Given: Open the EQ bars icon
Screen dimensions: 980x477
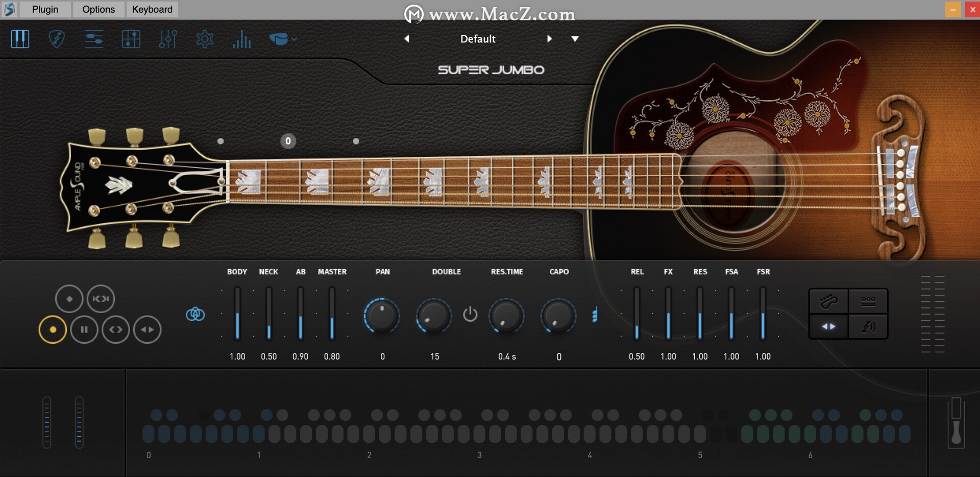Looking at the screenshot, I should tap(242, 39).
